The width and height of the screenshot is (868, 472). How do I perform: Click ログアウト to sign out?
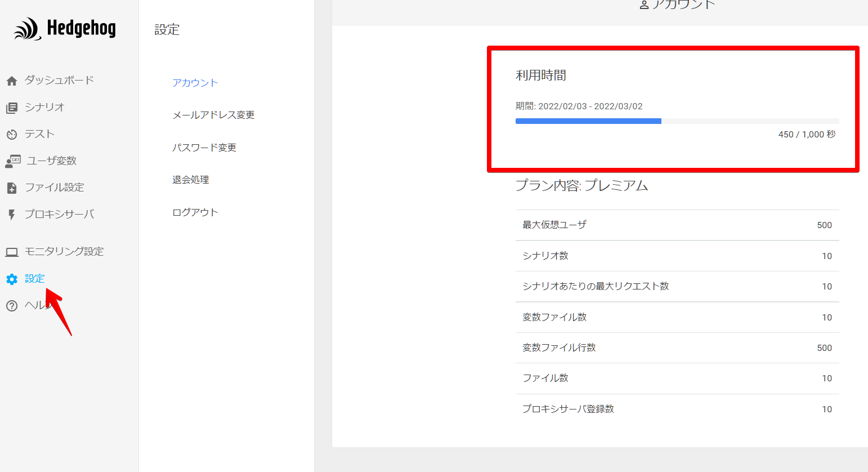tap(195, 212)
